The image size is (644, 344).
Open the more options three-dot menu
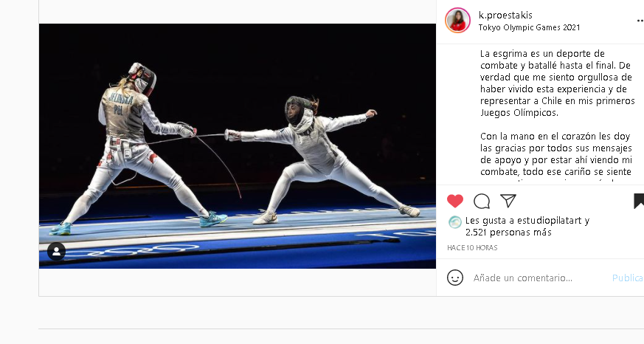640,21
